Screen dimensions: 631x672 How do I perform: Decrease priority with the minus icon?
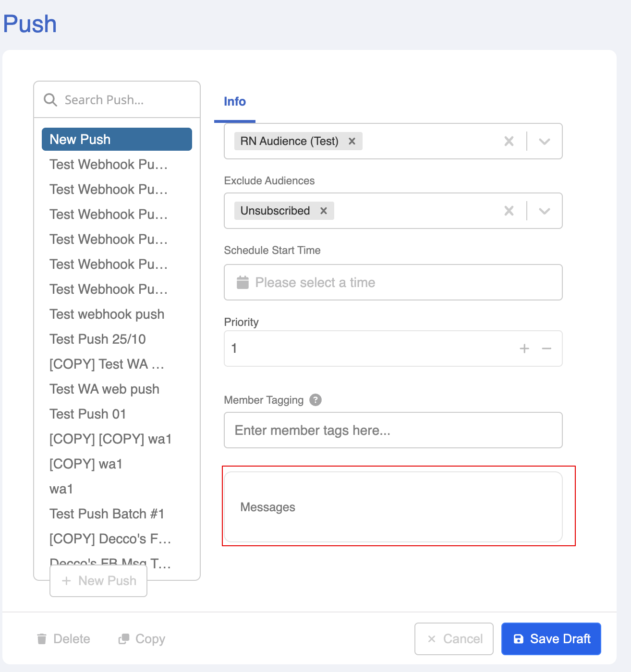pos(546,348)
